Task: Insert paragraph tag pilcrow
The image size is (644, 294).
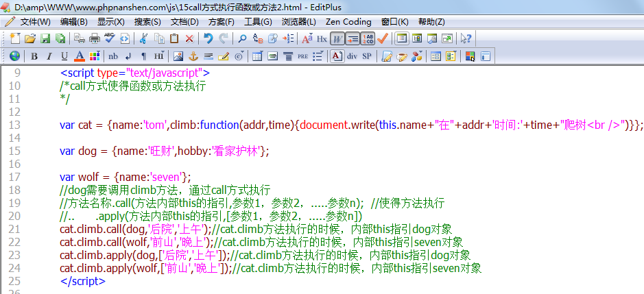Action: (144, 56)
